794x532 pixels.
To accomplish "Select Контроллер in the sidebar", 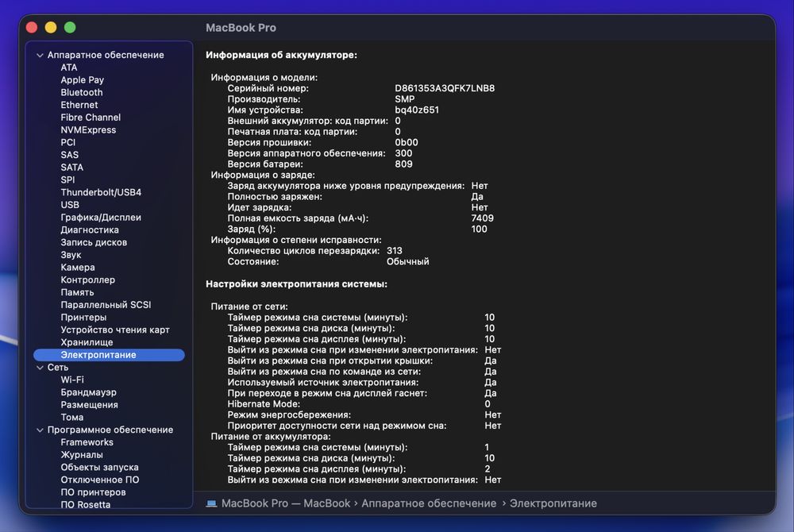I will click(x=87, y=280).
